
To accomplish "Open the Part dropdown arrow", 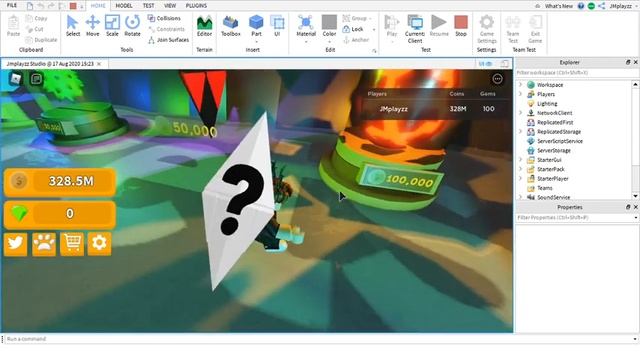I will click(x=256, y=41).
